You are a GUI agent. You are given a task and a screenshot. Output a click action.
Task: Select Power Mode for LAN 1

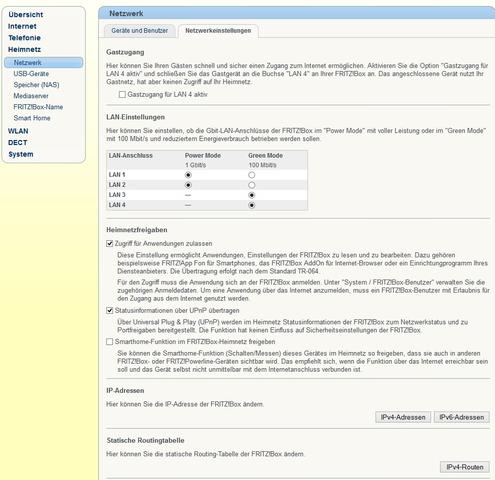pyautogui.click(x=188, y=175)
